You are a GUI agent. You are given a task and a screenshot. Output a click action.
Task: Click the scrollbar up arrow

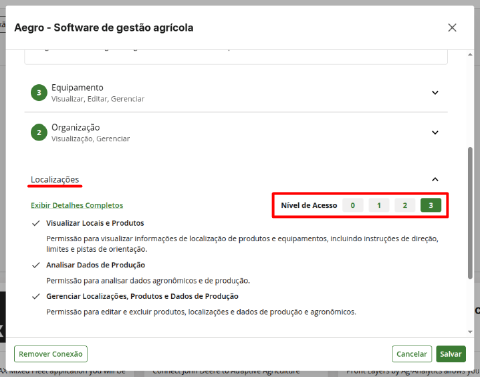[470, 55]
